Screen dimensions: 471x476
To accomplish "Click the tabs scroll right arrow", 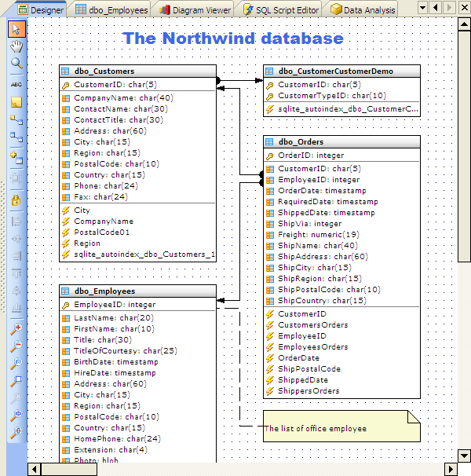I will pos(450,7).
